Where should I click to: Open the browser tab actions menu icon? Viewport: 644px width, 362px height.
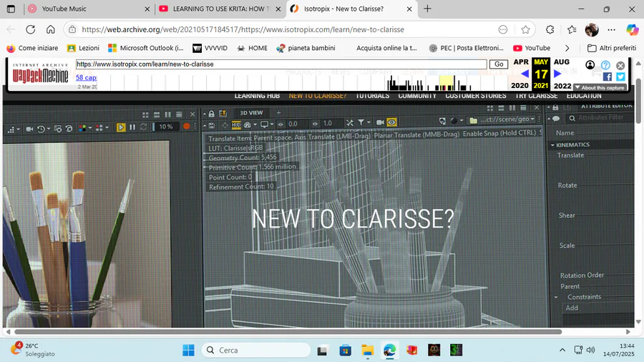11,9
